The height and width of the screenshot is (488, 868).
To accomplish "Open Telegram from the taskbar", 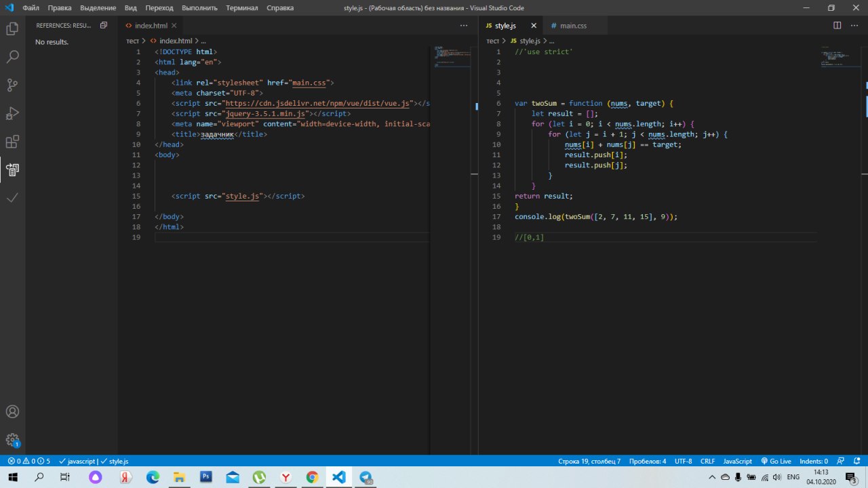I will [x=366, y=477].
